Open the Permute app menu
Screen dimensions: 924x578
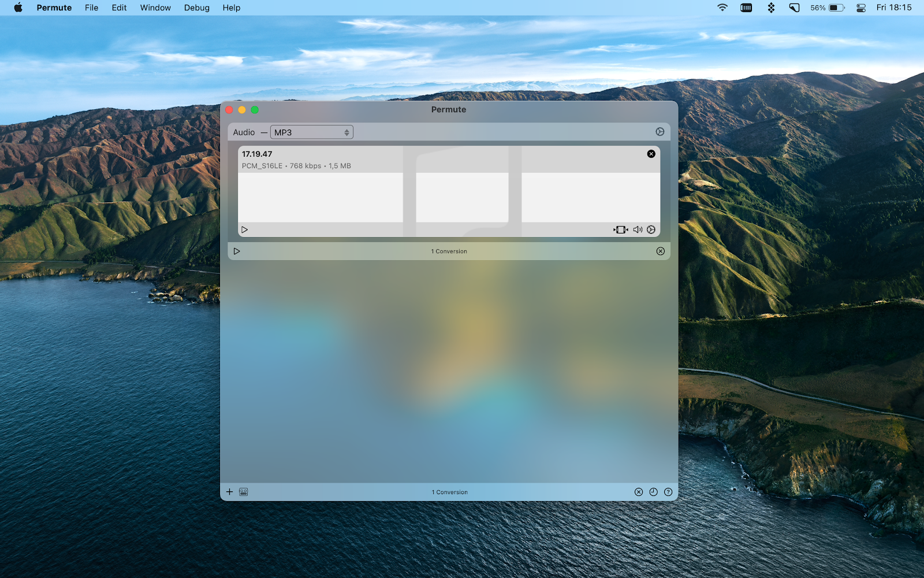point(54,8)
